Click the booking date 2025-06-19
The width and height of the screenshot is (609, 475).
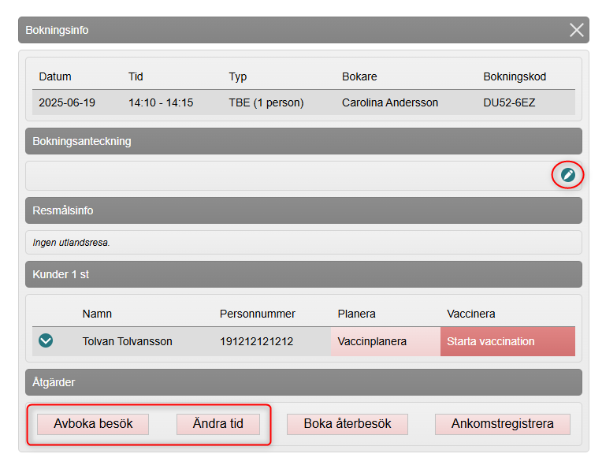[x=66, y=102]
